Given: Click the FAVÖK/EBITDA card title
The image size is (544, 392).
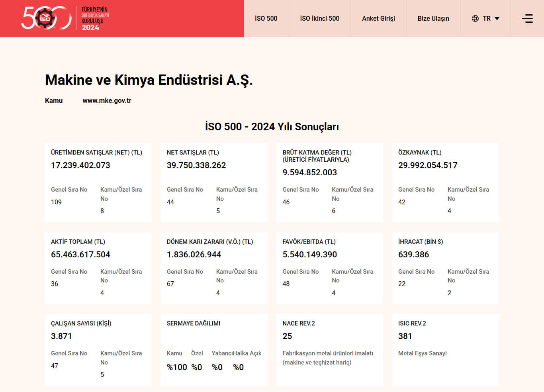Looking at the screenshot, I should pyautogui.click(x=309, y=242).
